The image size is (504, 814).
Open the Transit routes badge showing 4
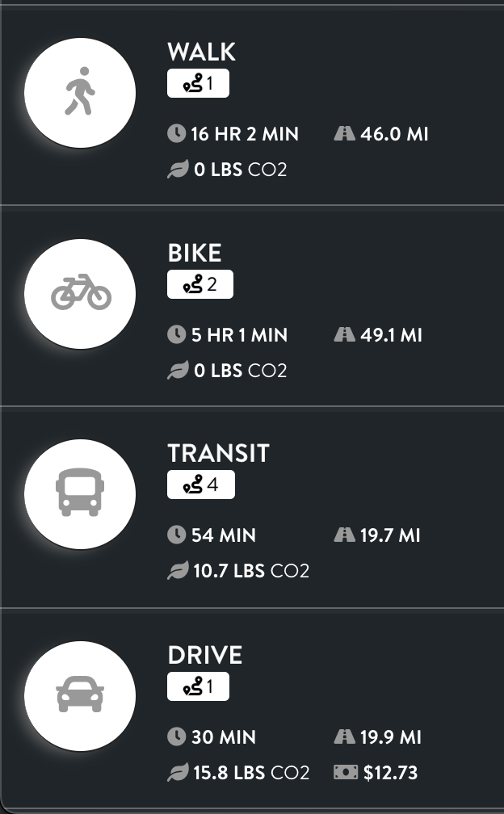click(x=201, y=485)
